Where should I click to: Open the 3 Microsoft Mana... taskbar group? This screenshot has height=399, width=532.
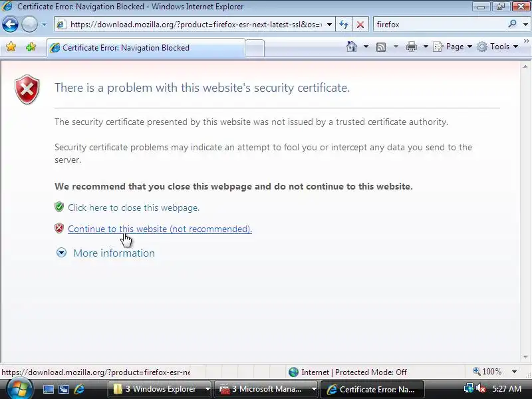(x=266, y=389)
